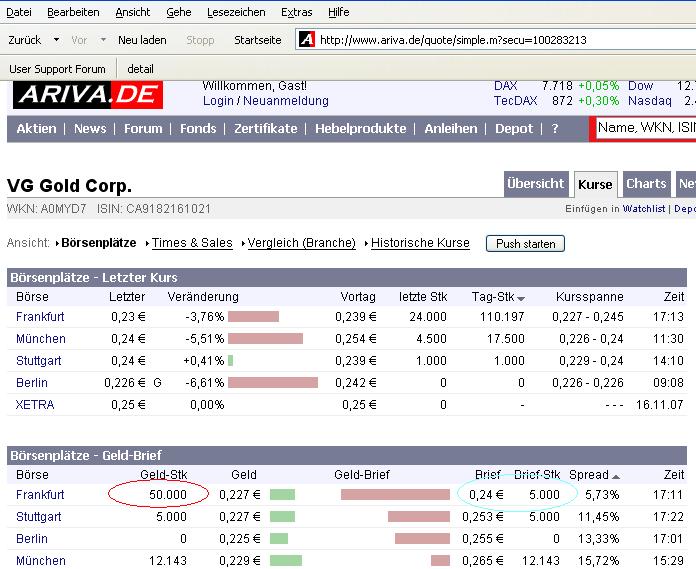Switch to the Übersicht tab
This screenshot has height=569, width=696.
coord(536,184)
